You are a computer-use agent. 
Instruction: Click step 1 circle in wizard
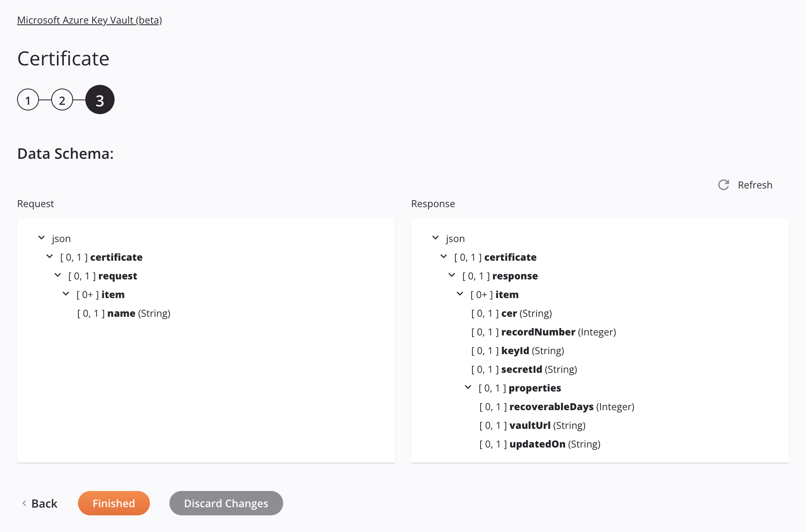[x=27, y=99]
